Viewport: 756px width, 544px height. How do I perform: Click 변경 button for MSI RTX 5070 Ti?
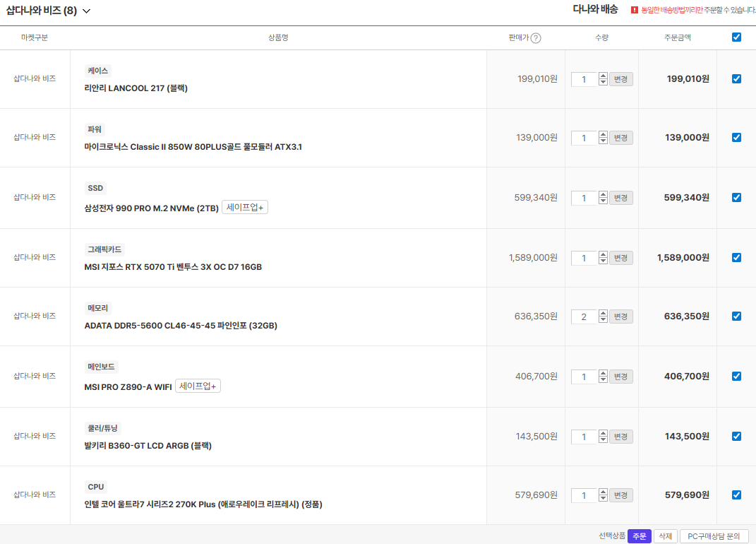click(621, 258)
